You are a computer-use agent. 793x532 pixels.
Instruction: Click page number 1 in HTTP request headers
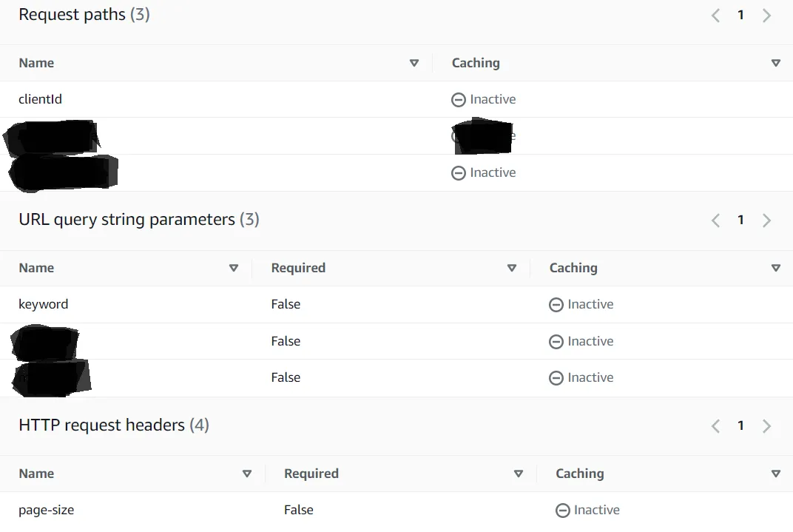pyautogui.click(x=740, y=426)
